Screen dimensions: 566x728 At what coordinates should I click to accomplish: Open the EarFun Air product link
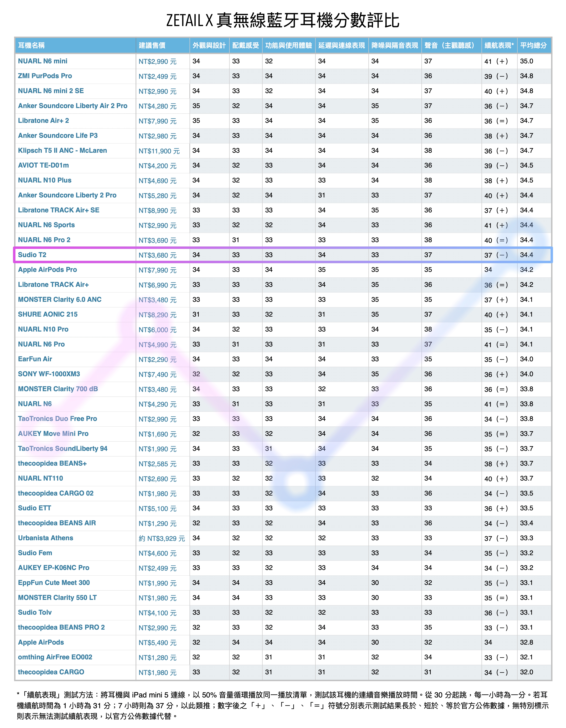coord(35,359)
